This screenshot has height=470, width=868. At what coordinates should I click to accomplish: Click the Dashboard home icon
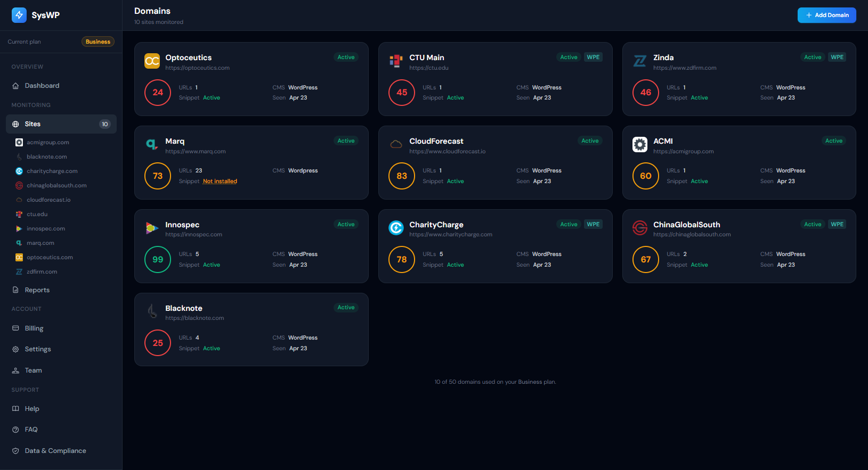point(15,86)
